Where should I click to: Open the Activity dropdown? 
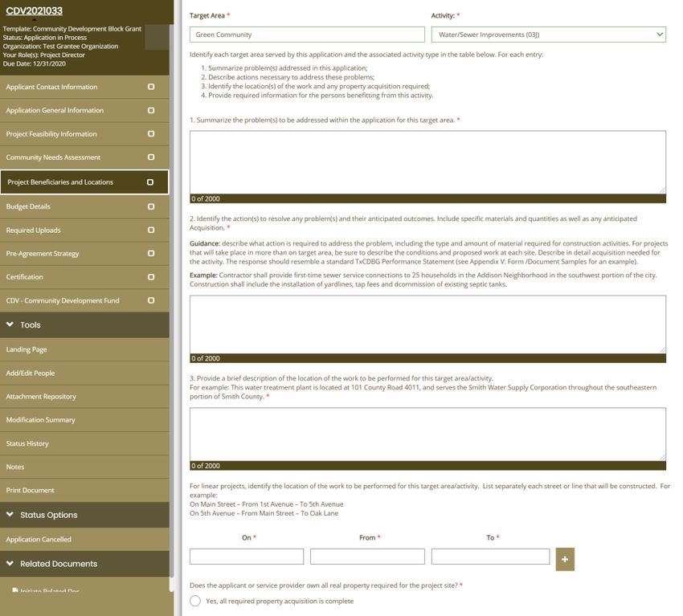(548, 35)
